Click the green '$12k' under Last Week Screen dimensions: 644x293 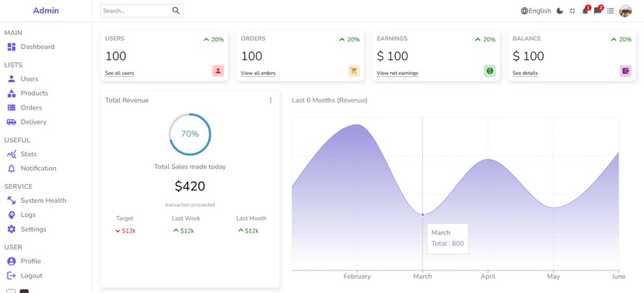[x=187, y=231]
